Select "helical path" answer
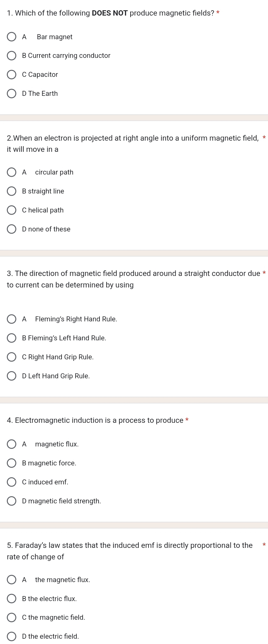 click(x=12, y=210)
